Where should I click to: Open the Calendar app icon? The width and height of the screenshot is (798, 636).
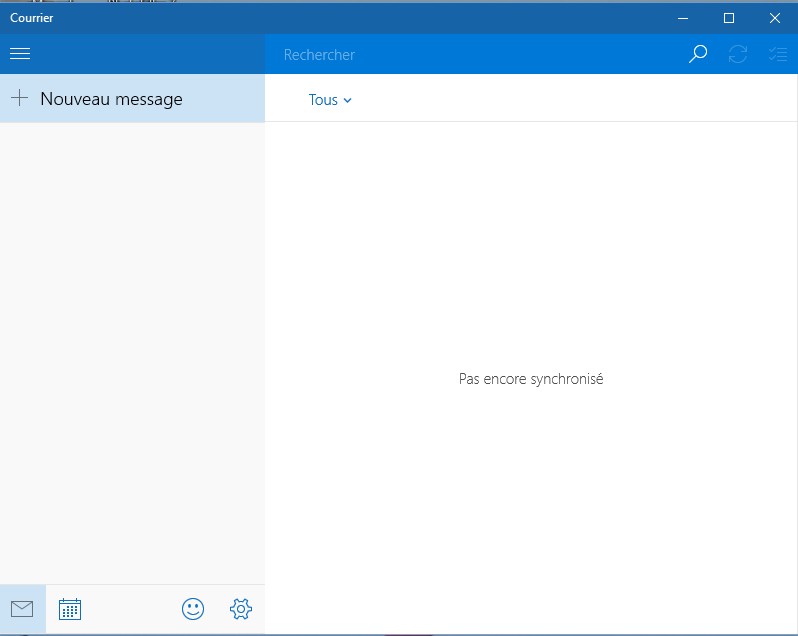[70, 608]
